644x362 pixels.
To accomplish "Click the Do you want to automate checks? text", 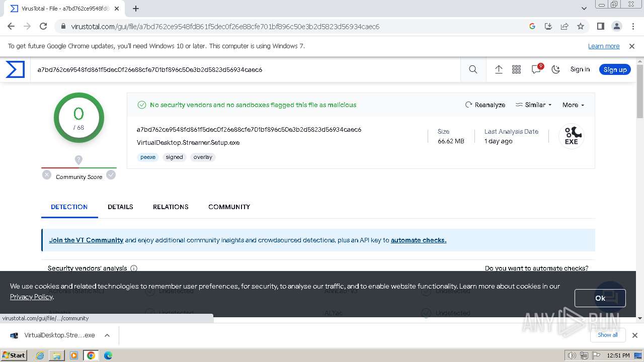I will pyautogui.click(x=536, y=268).
